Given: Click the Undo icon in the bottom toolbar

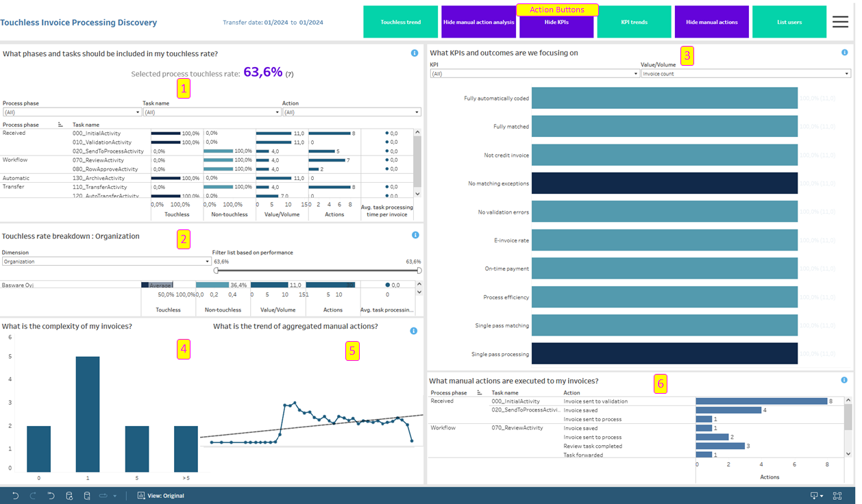Looking at the screenshot, I should point(16,495).
